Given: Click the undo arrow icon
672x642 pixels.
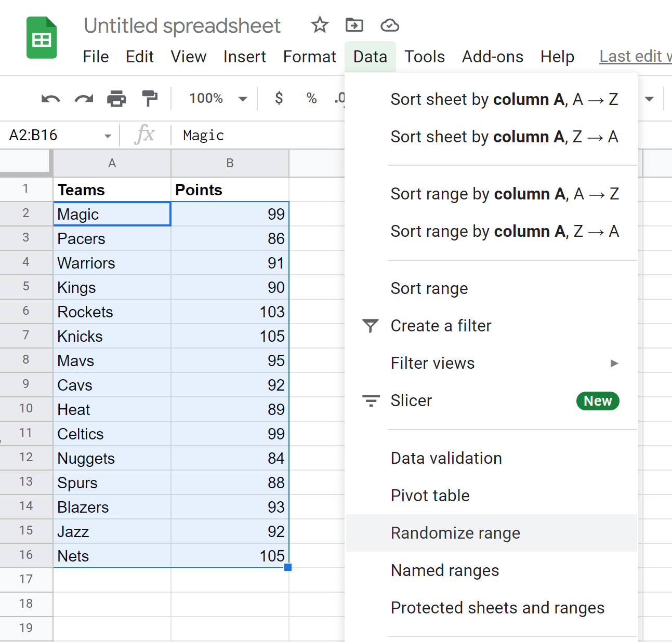Looking at the screenshot, I should pyautogui.click(x=50, y=99).
